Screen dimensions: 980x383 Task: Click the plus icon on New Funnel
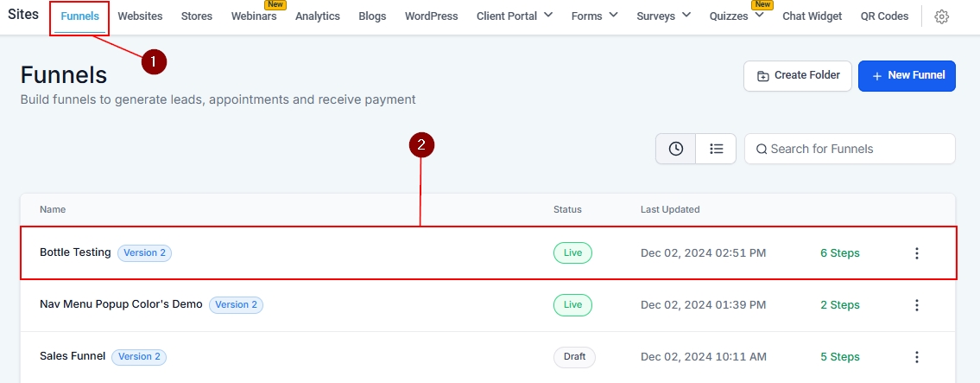pyautogui.click(x=877, y=76)
